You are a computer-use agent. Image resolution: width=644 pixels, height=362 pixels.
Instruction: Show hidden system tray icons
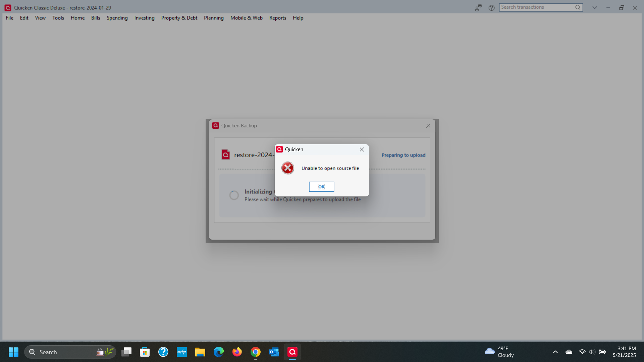tap(555, 352)
